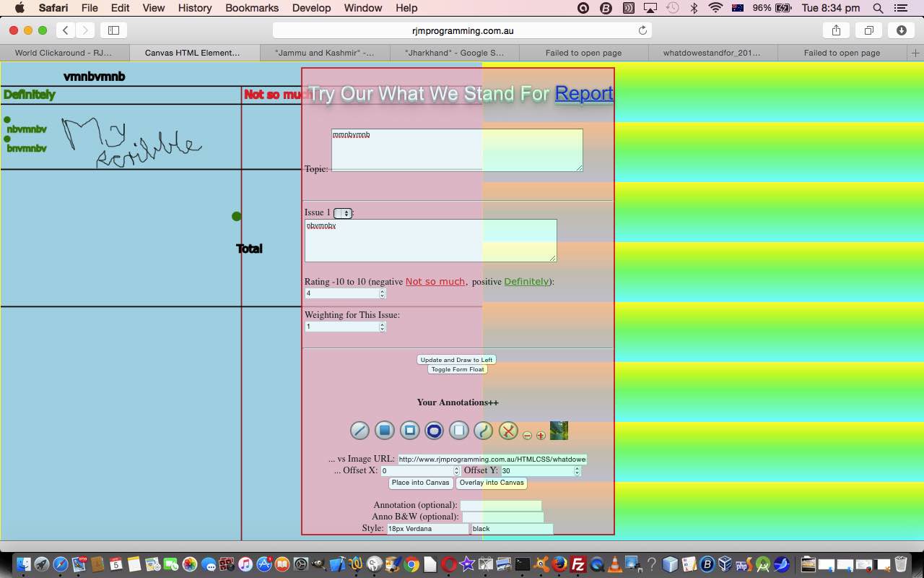Click Toggle Form Float button
924x578 pixels.
(x=458, y=369)
